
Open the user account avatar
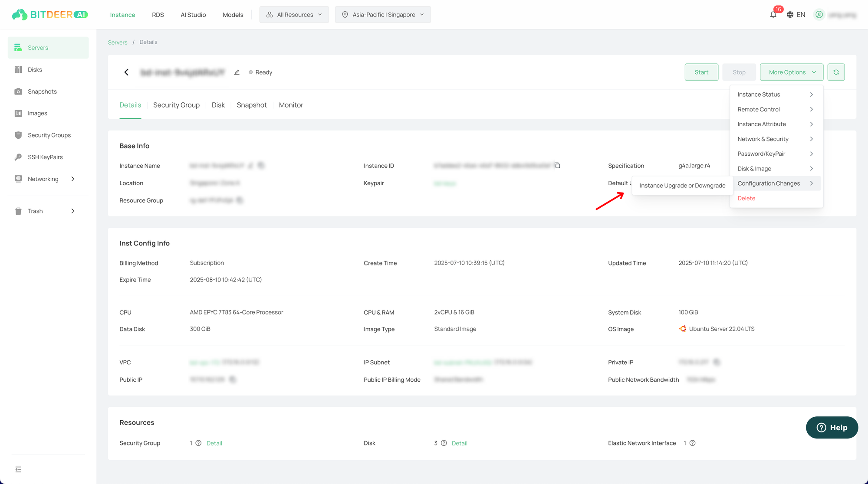[x=819, y=15]
